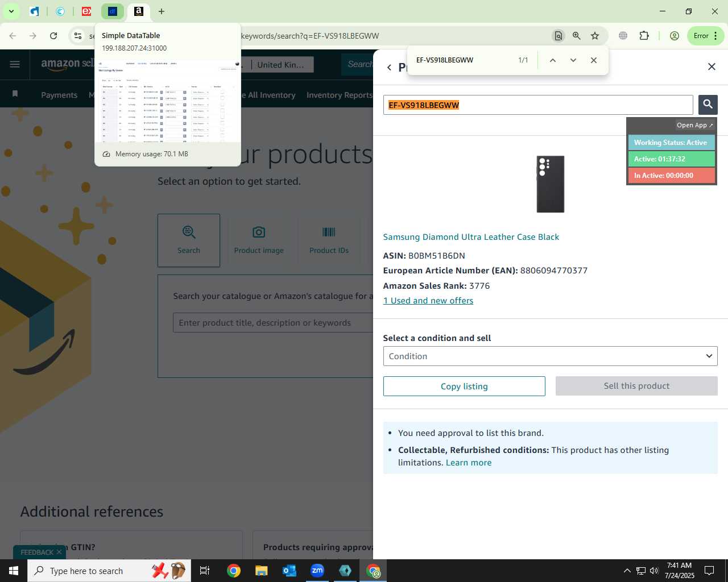The height and width of the screenshot is (582, 728).
Task: Click the Learn more link
Action: 469,463
